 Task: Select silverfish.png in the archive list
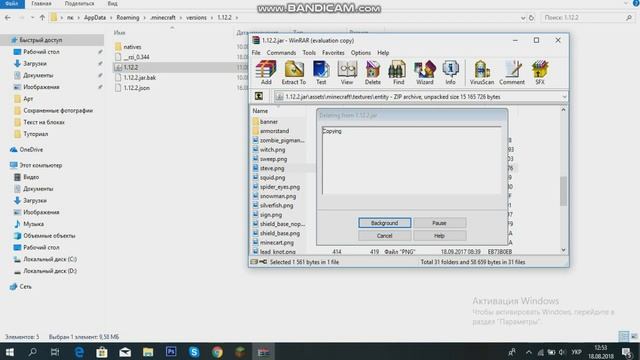(x=276, y=205)
